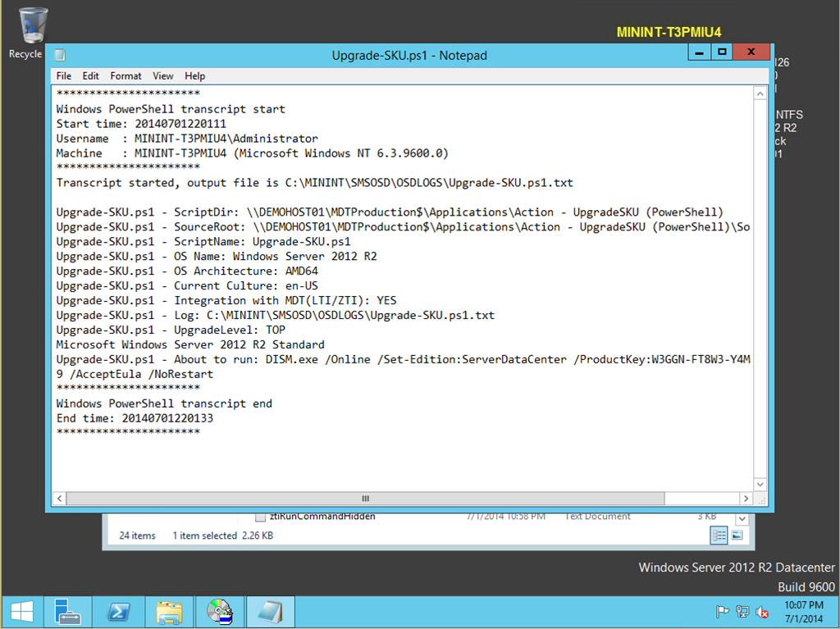This screenshot has width=840, height=629.
Task: Open Action Center flag in tray
Action: point(723,612)
